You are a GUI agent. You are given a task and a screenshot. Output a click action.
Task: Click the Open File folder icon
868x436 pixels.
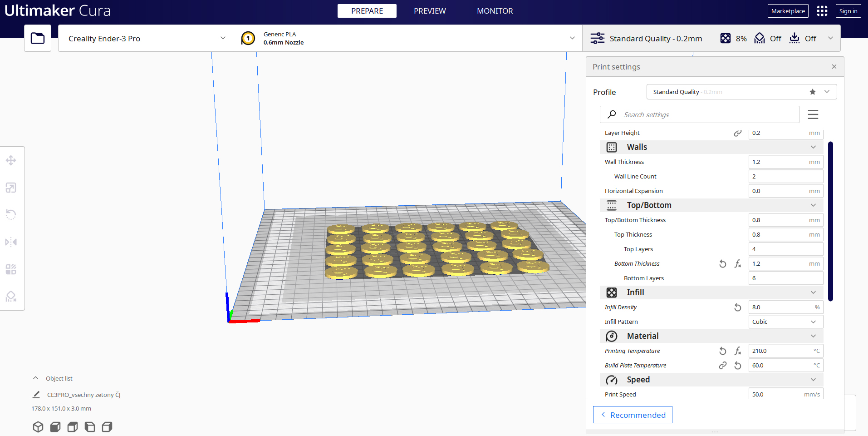(38, 38)
